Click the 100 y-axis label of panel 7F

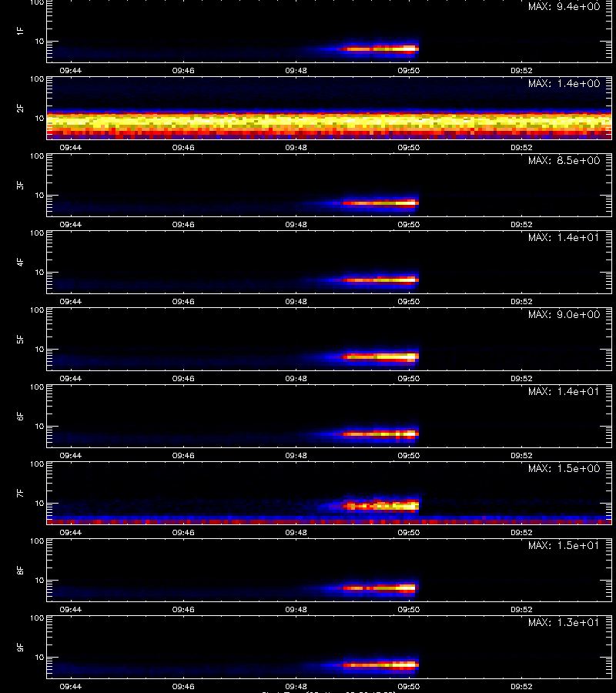point(37,464)
